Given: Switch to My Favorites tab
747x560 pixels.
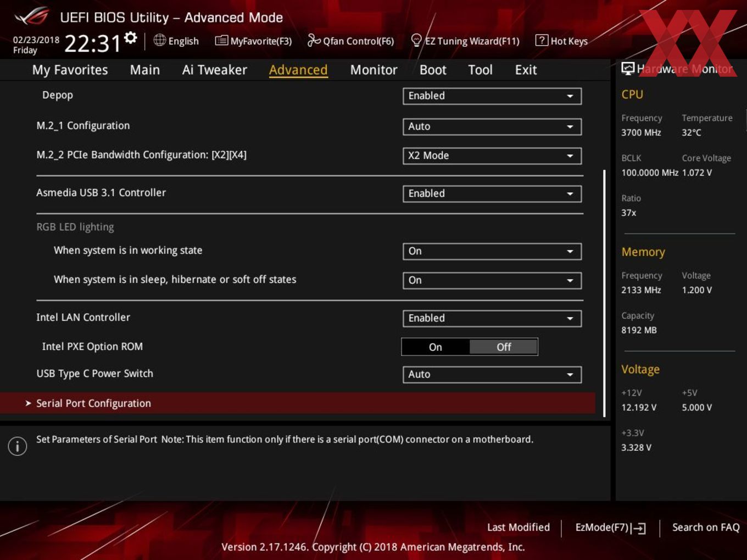Looking at the screenshot, I should pos(70,70).
